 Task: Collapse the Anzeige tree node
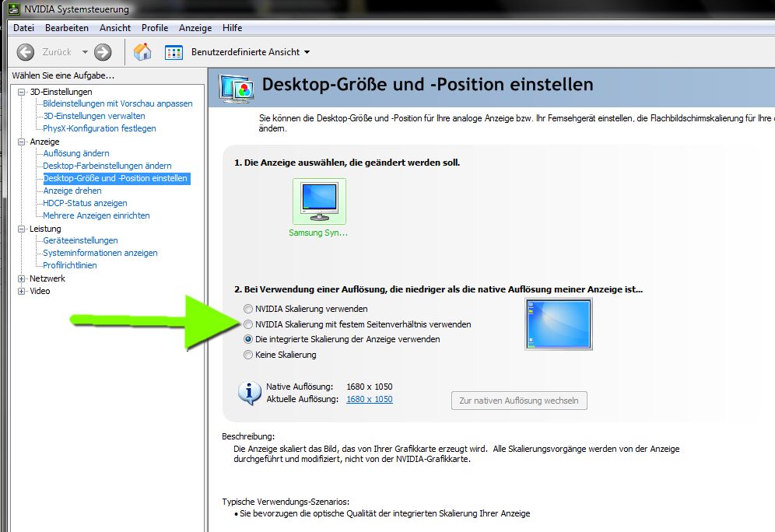(21, 142)
